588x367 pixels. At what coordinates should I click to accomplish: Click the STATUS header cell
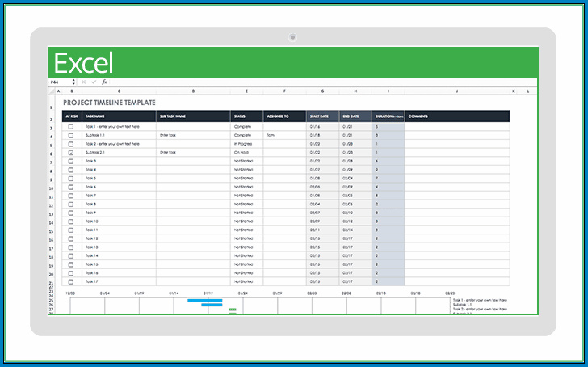click(246, 116)
